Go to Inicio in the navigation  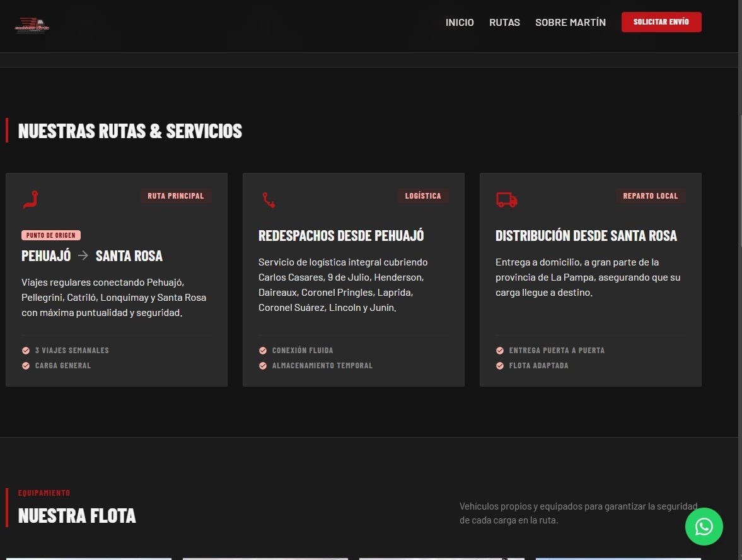click(x=460, y=22)
